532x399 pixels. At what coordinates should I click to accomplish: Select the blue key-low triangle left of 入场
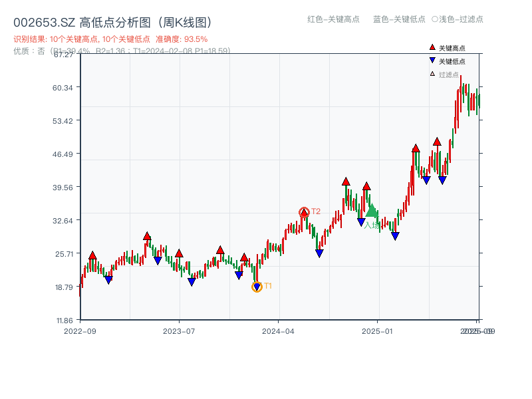tap(361, 223)
